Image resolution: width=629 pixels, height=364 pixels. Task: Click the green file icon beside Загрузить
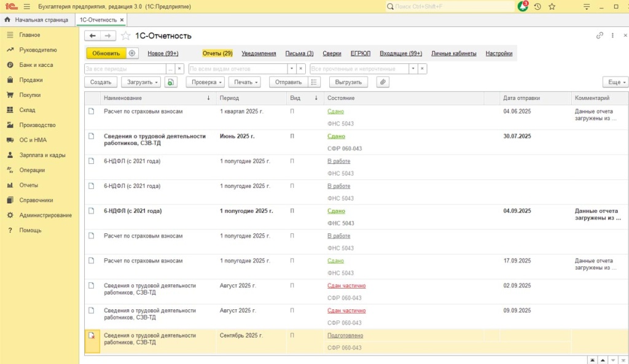[171, 82]
